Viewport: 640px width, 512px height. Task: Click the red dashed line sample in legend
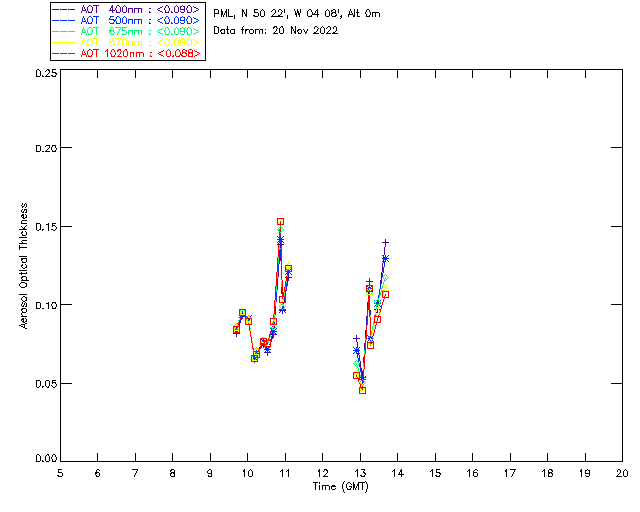tap(64, 53)
